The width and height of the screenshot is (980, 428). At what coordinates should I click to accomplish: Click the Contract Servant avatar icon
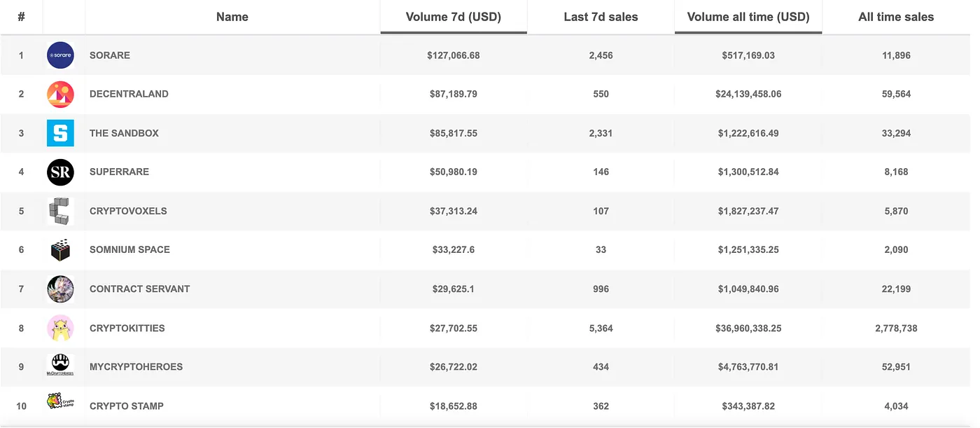(60, 289)
